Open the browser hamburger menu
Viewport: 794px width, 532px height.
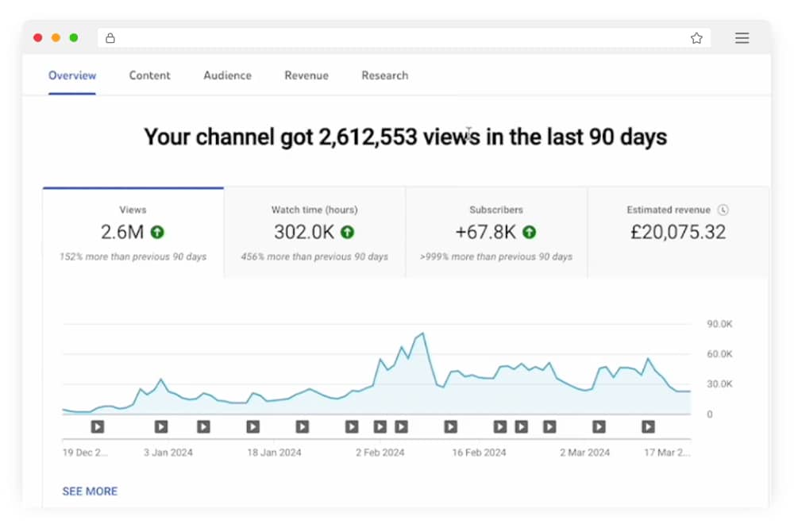(x=742, y=38)
